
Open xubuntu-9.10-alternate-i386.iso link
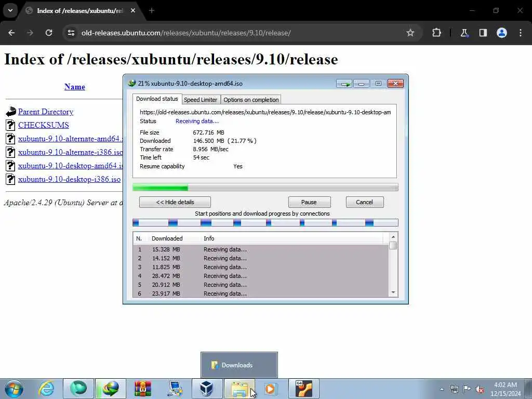71,152
